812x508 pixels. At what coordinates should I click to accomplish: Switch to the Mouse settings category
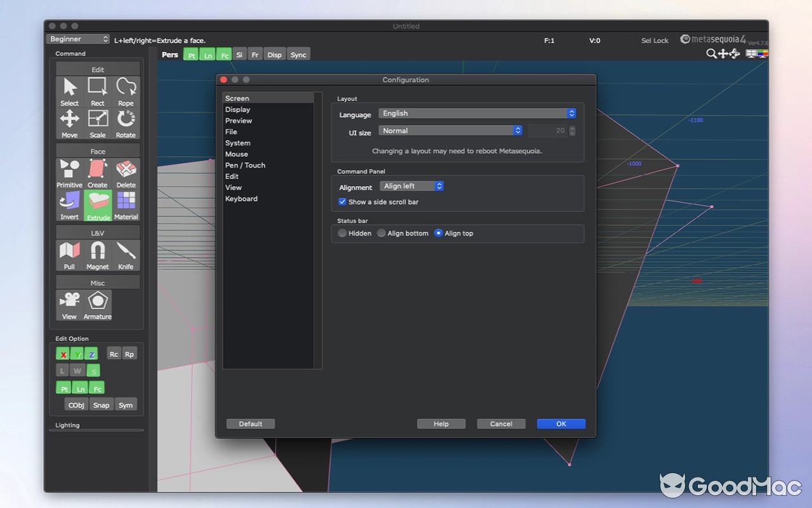[x=237, y=154]
